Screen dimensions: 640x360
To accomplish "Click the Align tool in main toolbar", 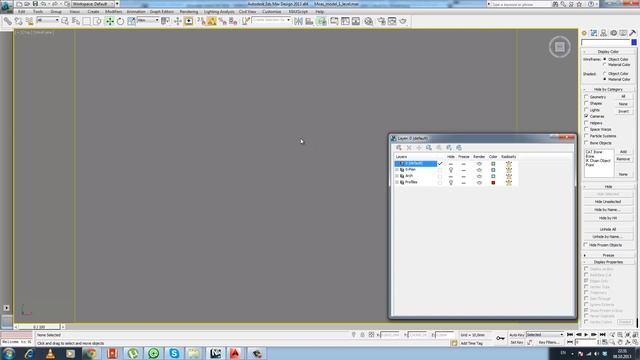I will point(309,21).
